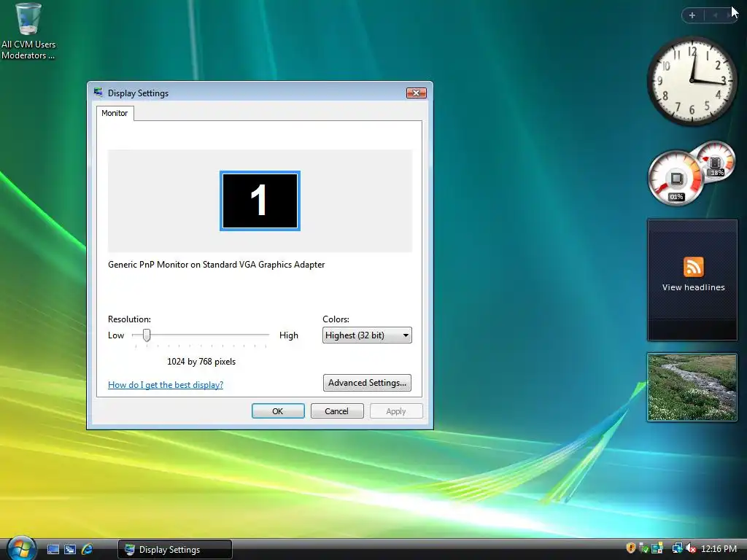Screen dimensions: 747x560
Task: Click the 12:16 PM taskbar clock
Action: [x=719, y=549]
